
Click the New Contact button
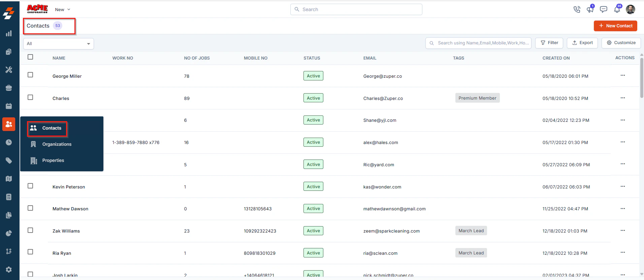tap(615, 26)
